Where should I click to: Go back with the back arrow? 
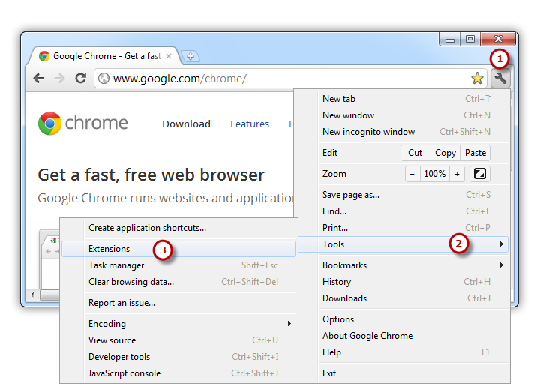tap(39, 79)
